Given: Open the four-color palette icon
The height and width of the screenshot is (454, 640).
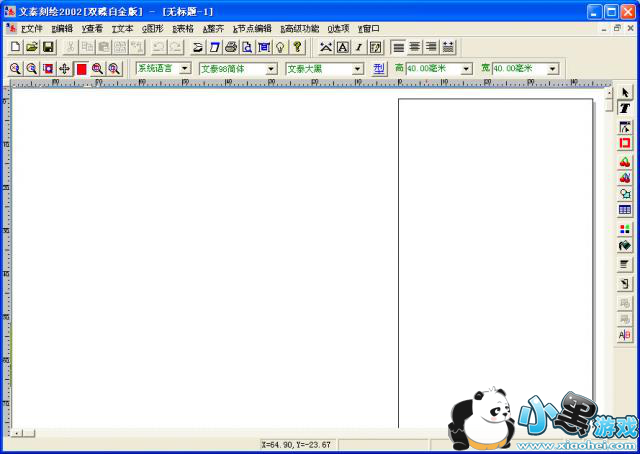Looking at the screenshot, I should [624, 229].
